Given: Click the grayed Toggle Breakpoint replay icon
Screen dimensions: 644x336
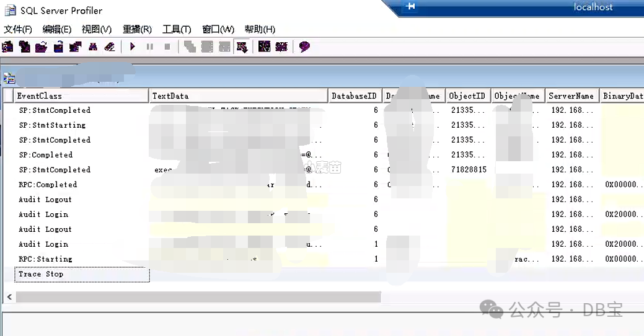Looking at the screenshot, I should 190,47.
